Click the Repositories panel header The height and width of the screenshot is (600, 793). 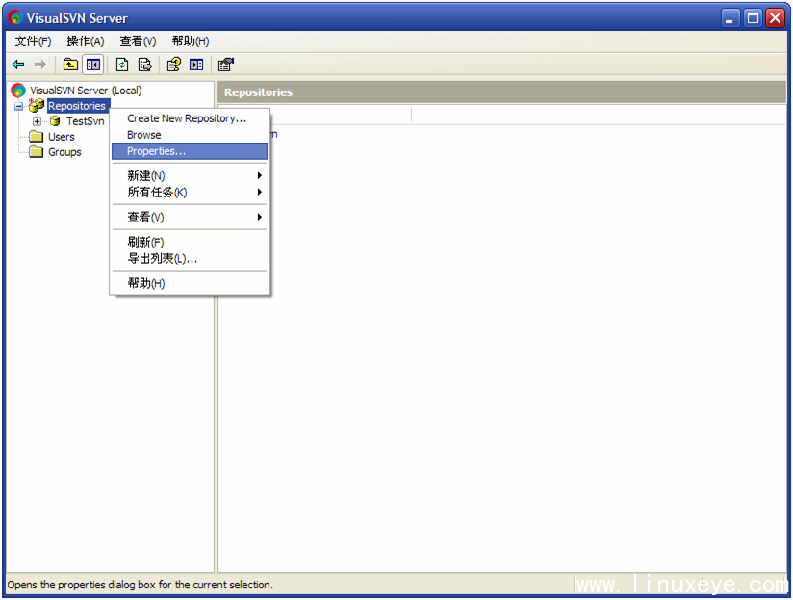click(501, 92)
